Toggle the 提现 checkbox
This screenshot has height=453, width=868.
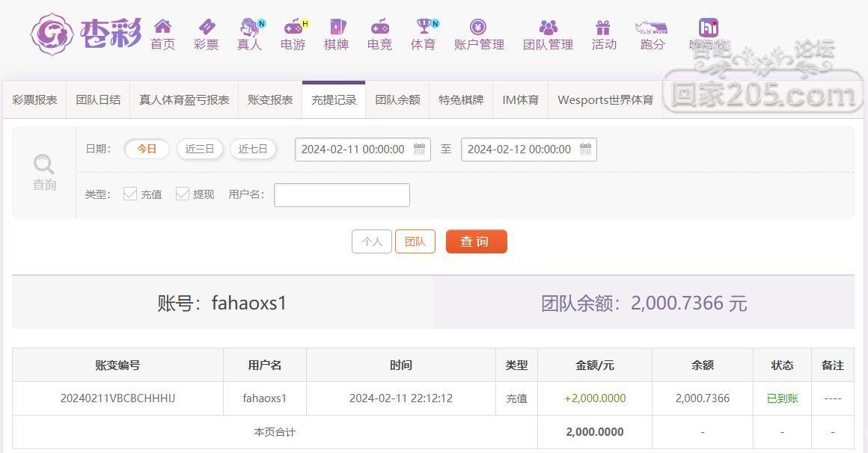click(182, 194)
